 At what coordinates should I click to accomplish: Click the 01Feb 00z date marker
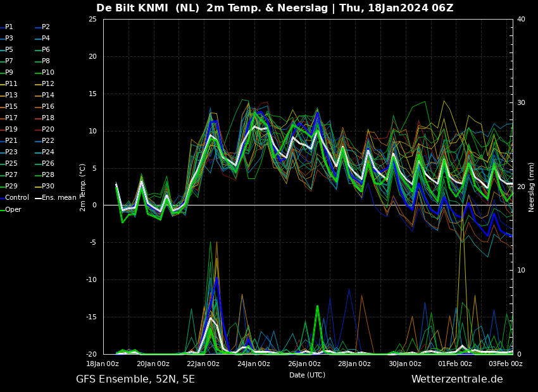pos(455,364)
